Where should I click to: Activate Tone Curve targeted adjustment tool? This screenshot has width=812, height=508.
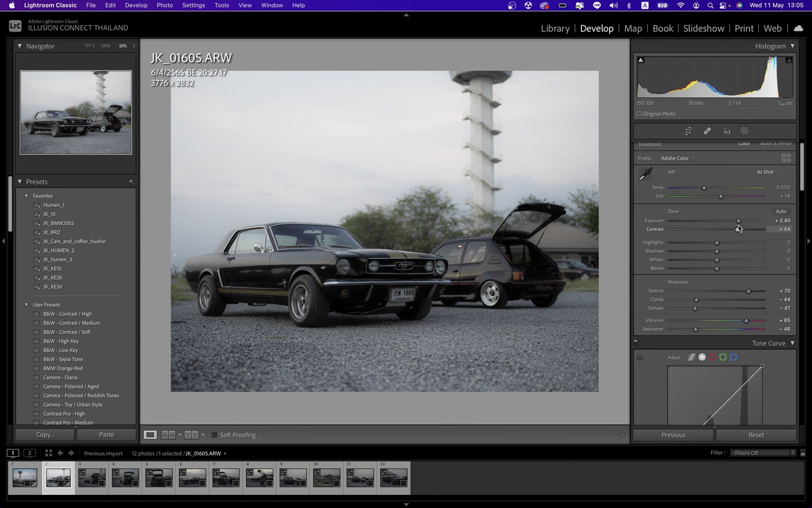[640, 357]
